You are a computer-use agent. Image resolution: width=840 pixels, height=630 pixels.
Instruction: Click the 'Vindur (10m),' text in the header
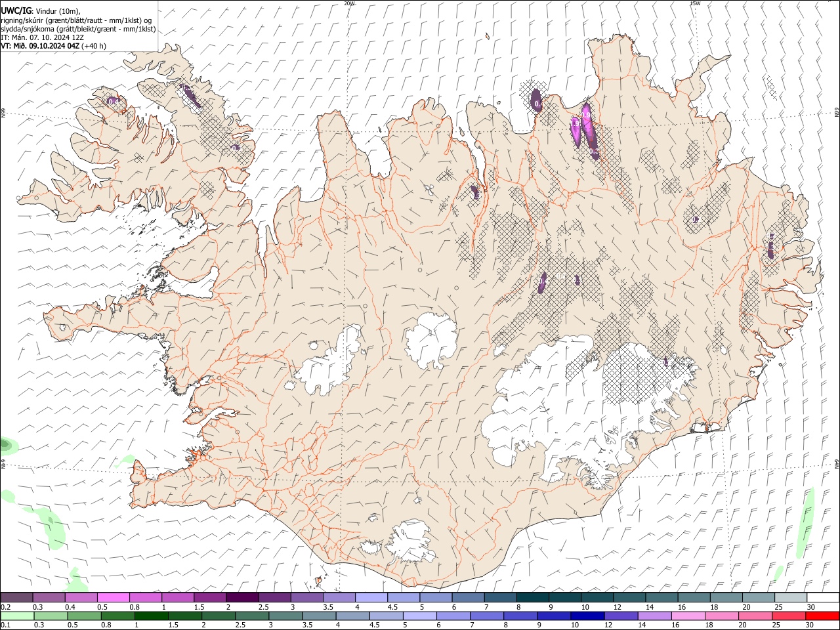click(x=57, y=10)
